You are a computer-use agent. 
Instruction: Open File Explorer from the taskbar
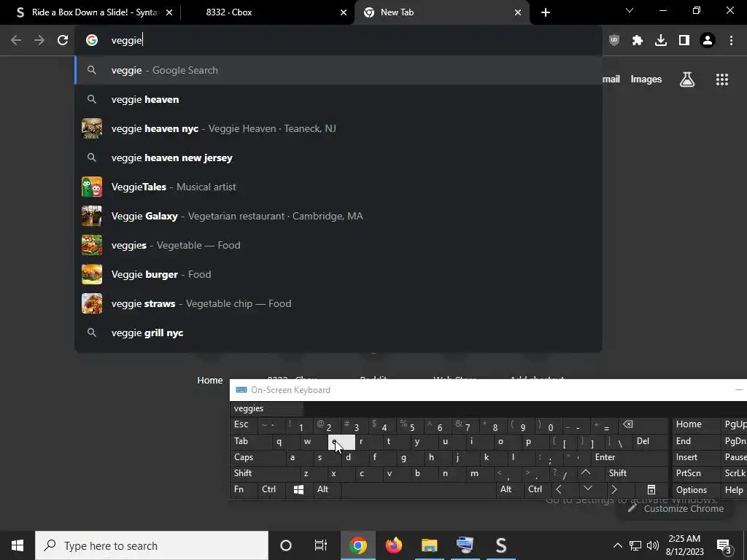(429, 545)
